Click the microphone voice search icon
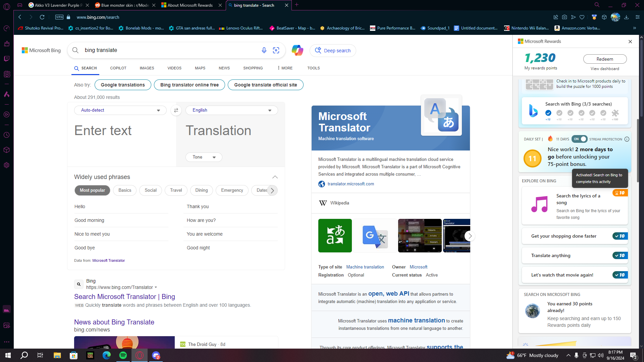 [x=264, y=50]
